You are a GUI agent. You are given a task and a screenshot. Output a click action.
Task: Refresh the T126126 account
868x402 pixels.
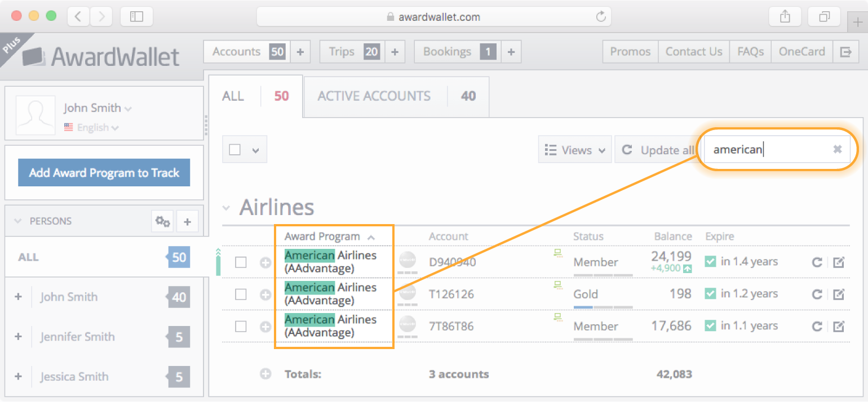click(816, 294)
